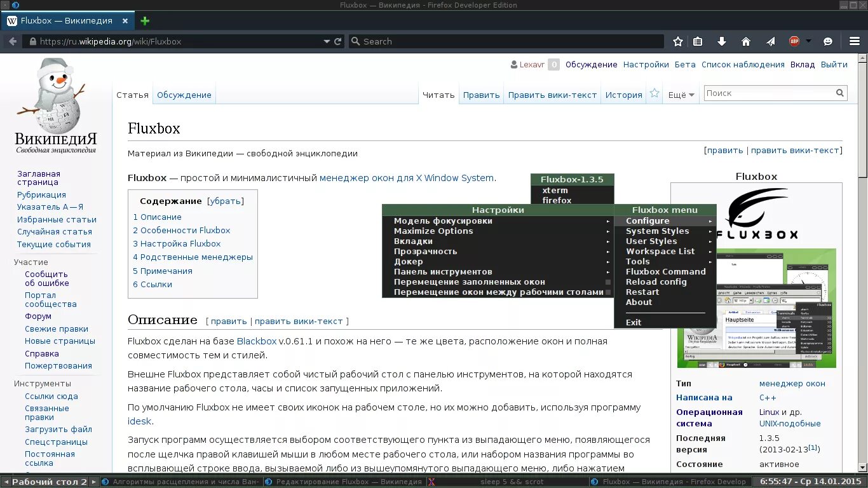This screenshot has height=488, width=868.
Task: Select Configure in Fluxbox menu
Action: [665, 221]
